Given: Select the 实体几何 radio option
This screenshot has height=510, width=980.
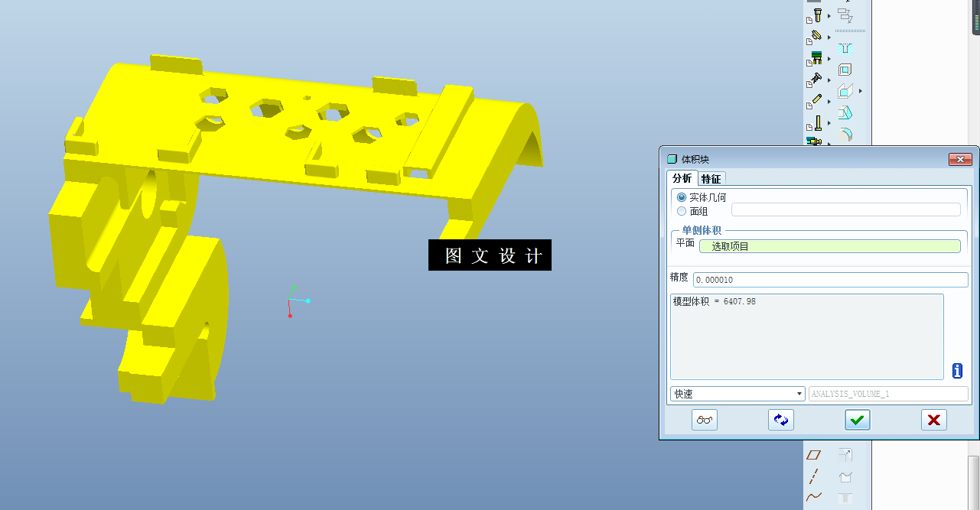Looking at the screenshot, I should pyautogui.click(x=682, y=197).
